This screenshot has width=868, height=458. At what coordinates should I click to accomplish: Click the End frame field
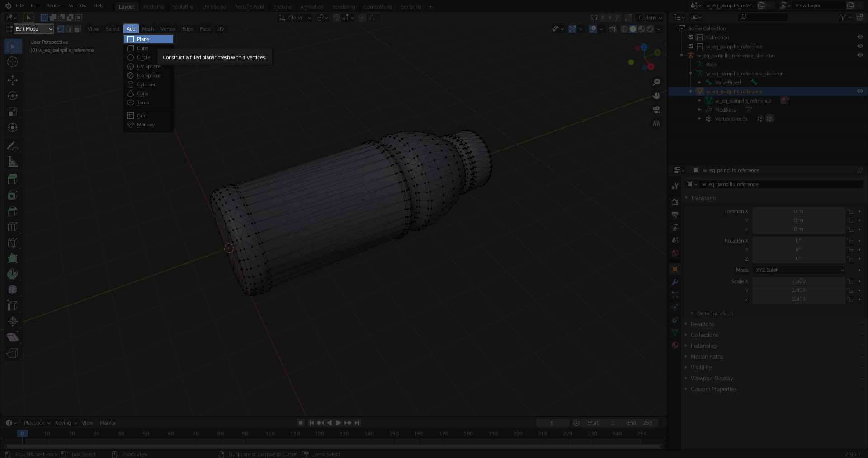(x=640, y=423)
